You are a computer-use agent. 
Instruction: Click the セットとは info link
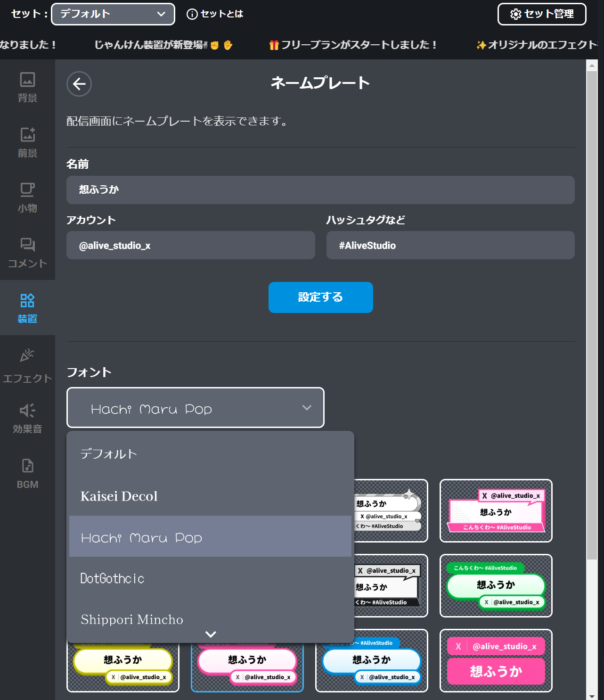(215, 14)
